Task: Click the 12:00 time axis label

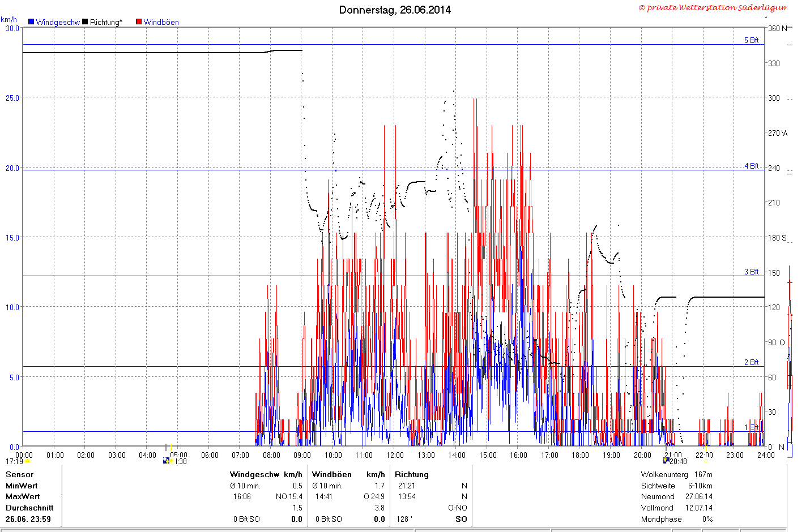Action: coord(395,455)
